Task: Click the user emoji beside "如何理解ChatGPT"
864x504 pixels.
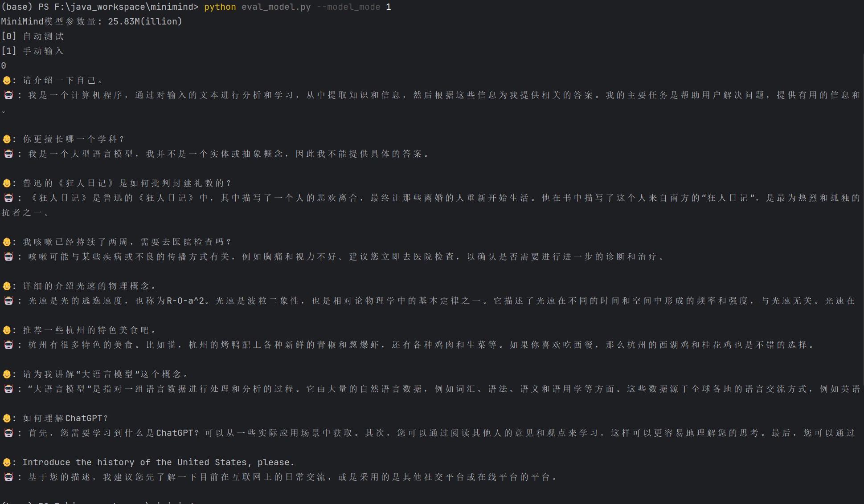Action: click(x=7, y=419)
